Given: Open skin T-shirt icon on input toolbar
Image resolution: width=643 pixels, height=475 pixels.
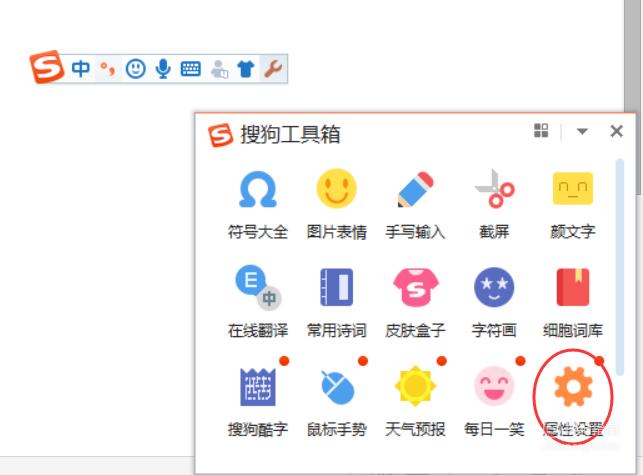Looking at the screenshot, I should tap(246, 69).
